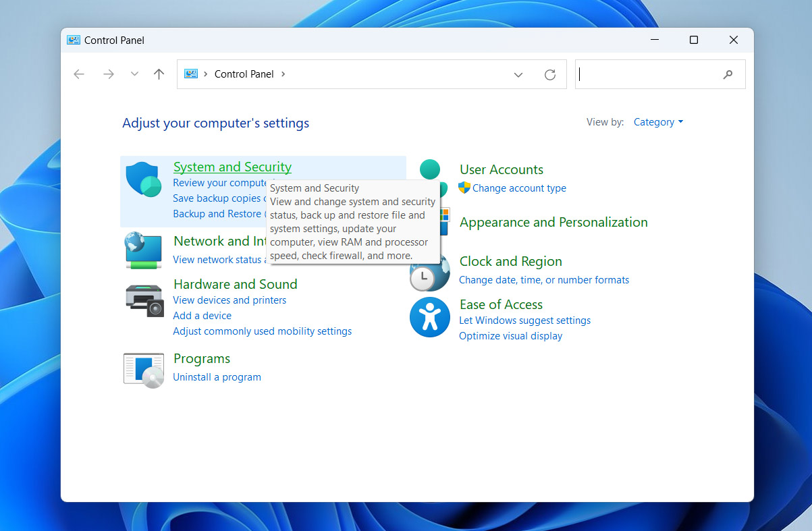The width and height of the screenshot is (812, 531).
Task: Click Control Panel icon in address bar
Action: pyautogui.click(x=191, y=74)
